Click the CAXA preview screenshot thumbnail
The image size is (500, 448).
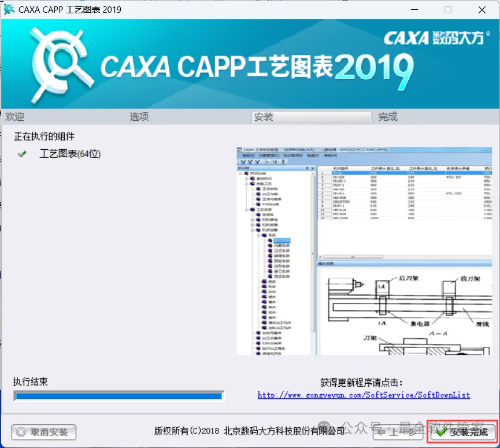click(x=364, y=251)
